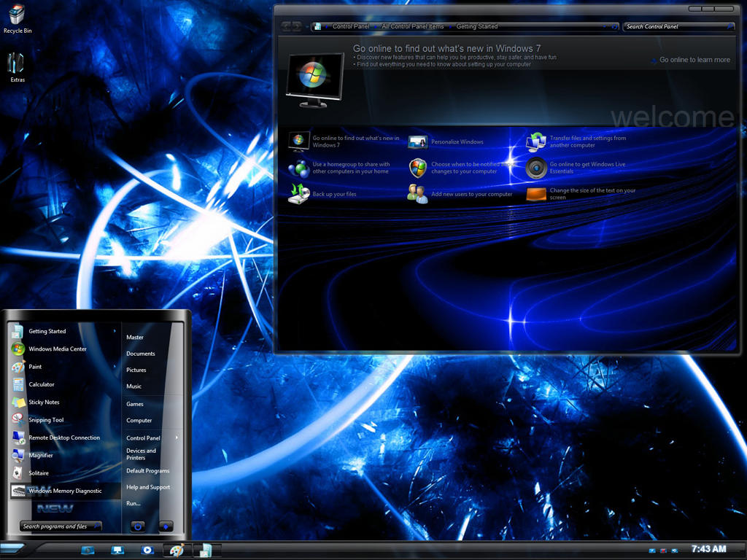
Task: Open Pictures from Start menu
Action: click(x=136, y=370)
